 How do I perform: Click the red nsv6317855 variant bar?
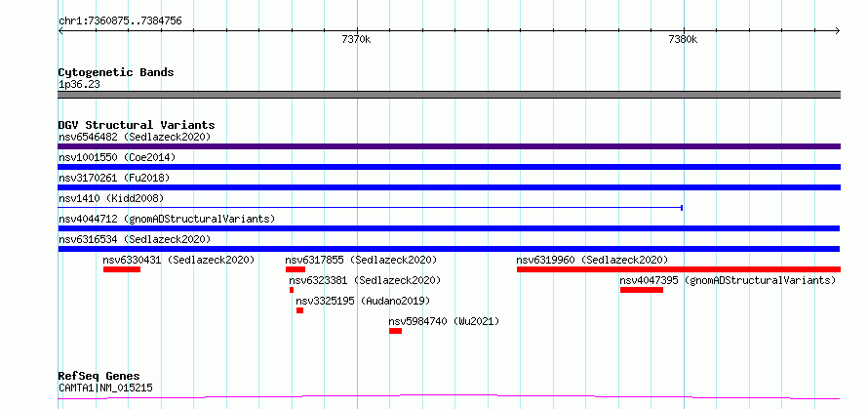tap(296, 269)
